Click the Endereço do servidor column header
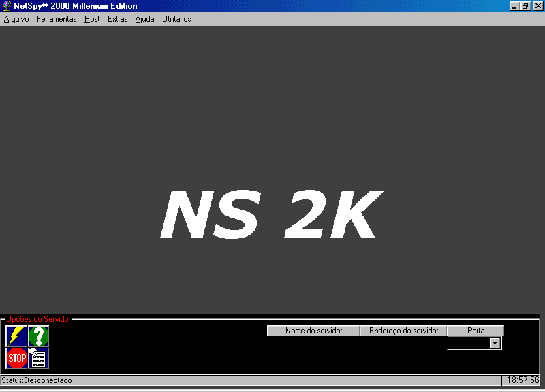Screen dimensions: 545x392 click(403, 331)
